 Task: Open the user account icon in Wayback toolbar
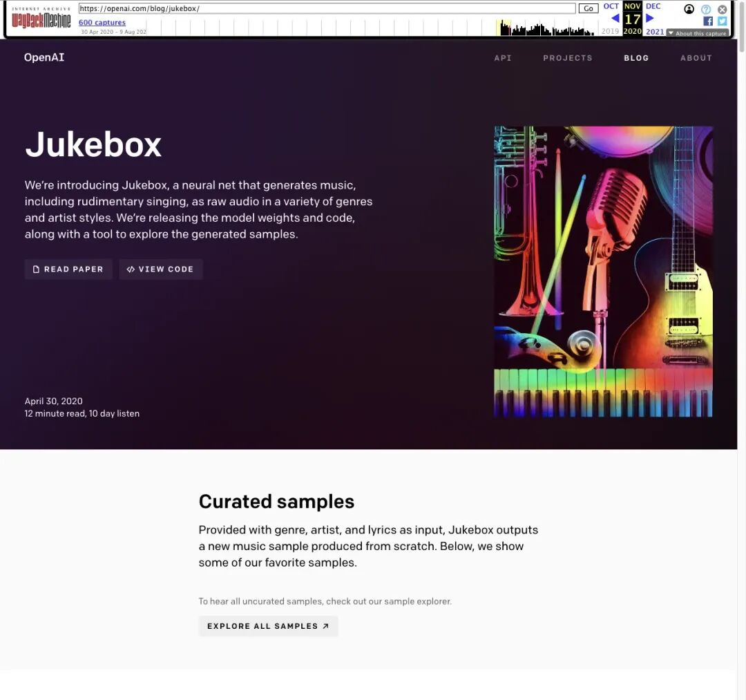click(x=689, y=9)
